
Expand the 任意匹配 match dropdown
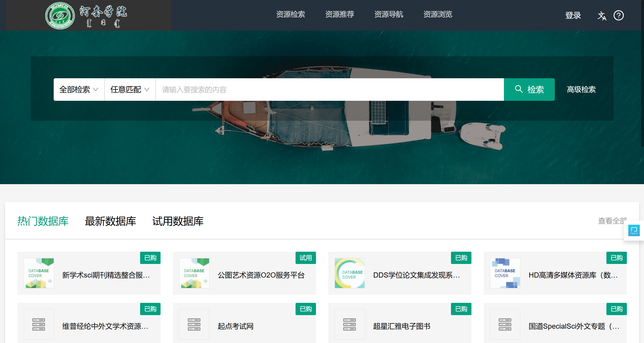pos(130,90)
